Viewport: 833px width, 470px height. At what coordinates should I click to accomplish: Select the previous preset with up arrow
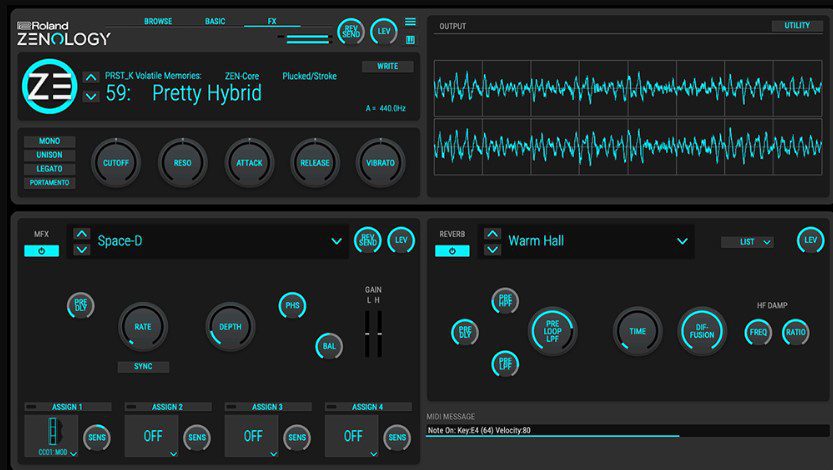[91, 78]
